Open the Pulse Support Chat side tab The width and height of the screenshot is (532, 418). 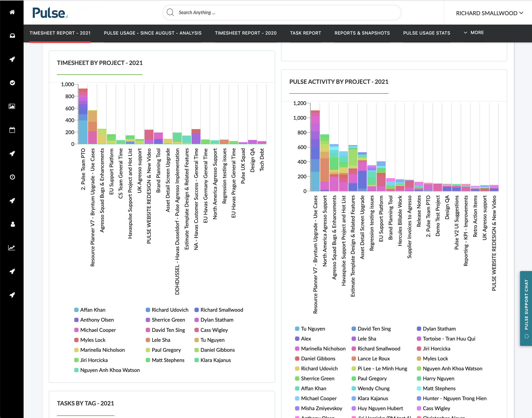(x=526, y=308)
